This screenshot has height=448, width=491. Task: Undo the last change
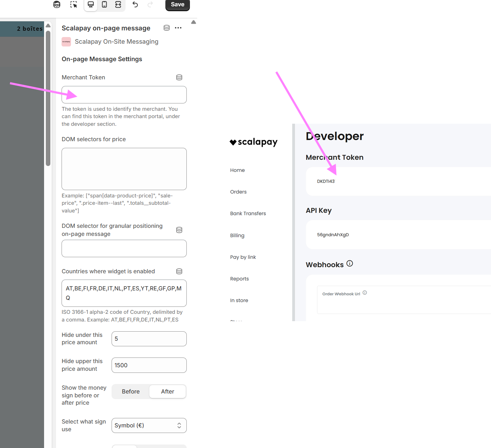point(135,5)
